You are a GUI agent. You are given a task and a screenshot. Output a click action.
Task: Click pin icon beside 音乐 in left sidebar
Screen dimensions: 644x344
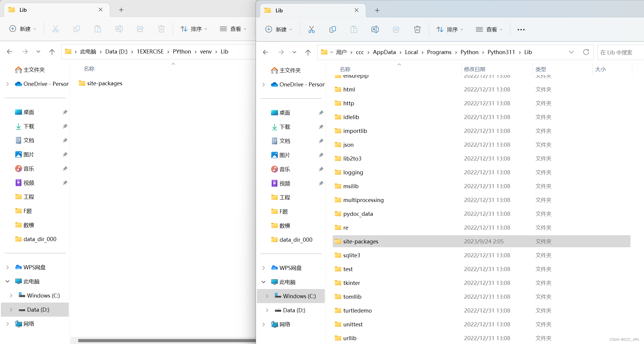pyautogui.click(x=65, y=168)
